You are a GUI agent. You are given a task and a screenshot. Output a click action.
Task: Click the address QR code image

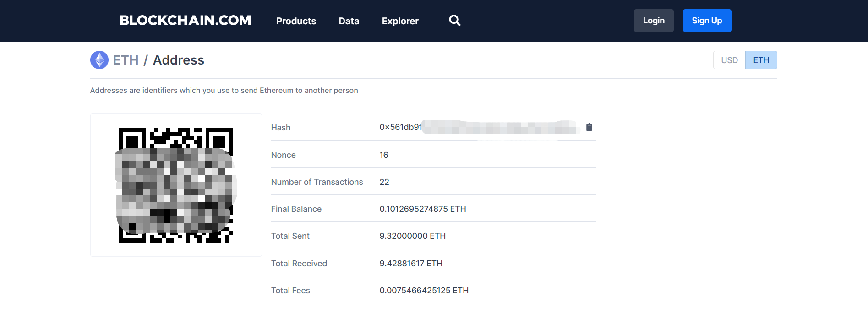(176, 185)
